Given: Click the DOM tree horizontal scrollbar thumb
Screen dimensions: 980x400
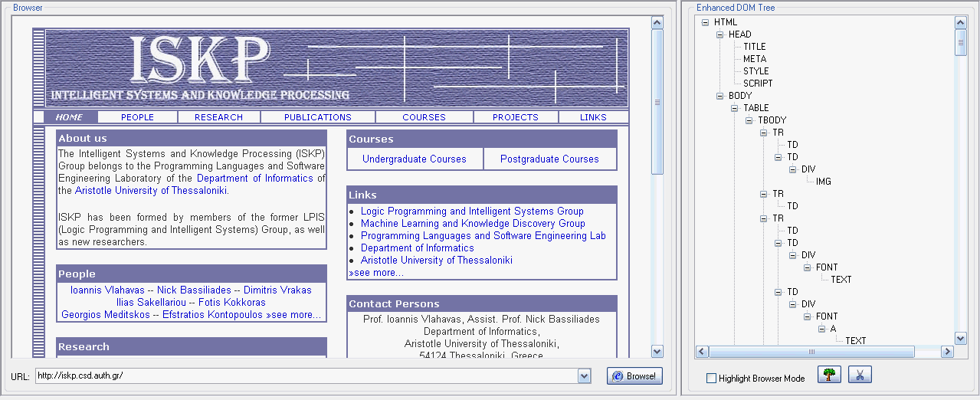Looking at the screenshot, I should [x=811, y=352].
